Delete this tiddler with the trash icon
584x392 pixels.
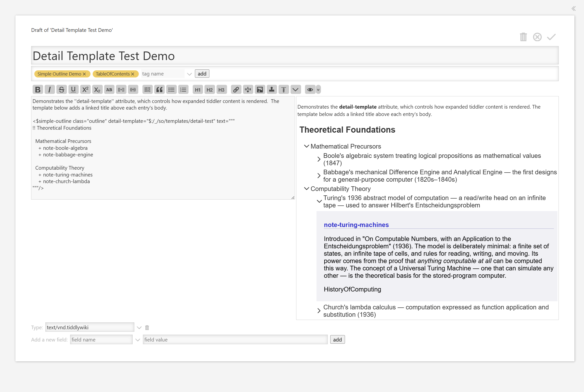click(x=523, y=37)
